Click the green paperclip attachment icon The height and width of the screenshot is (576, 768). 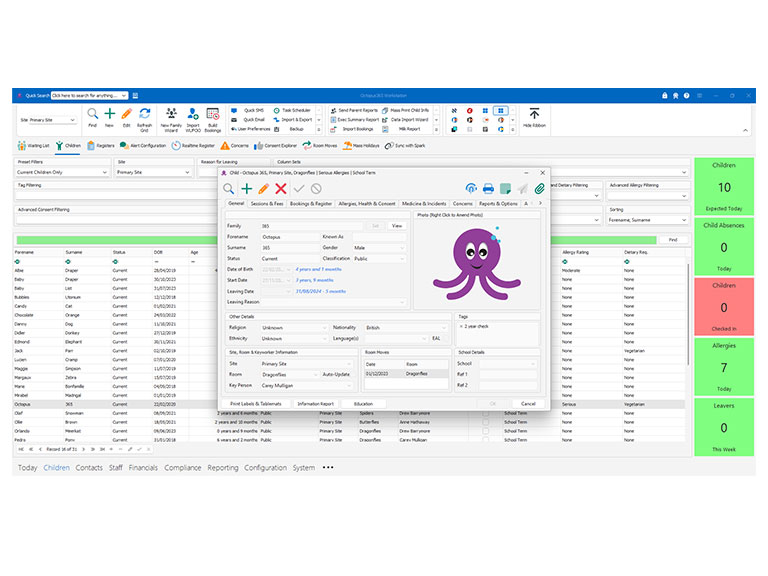540,189
